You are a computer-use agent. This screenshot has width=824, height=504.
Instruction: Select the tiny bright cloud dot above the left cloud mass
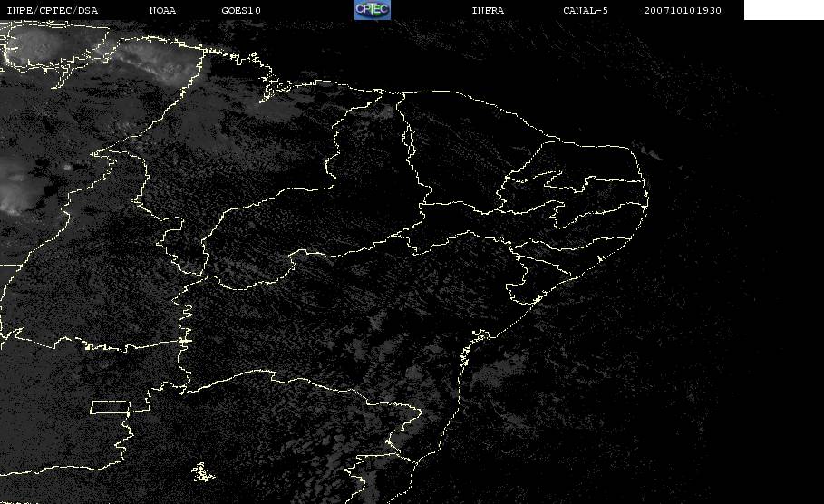(x=67, y=167)
